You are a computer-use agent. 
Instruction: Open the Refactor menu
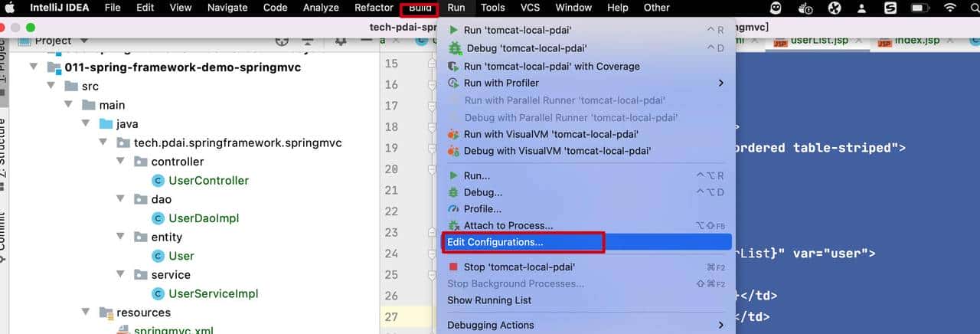click(x=374, y=8)
